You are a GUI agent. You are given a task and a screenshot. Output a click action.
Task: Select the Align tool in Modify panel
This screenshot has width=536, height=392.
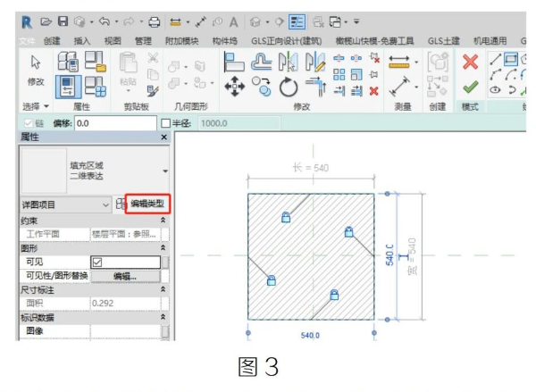[234, 62]
